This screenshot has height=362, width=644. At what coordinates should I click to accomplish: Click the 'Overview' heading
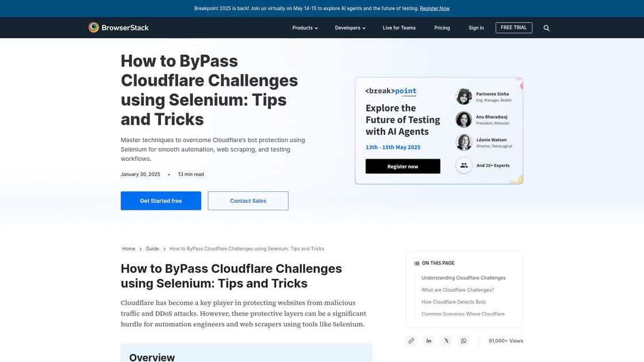tap(152, 357)
